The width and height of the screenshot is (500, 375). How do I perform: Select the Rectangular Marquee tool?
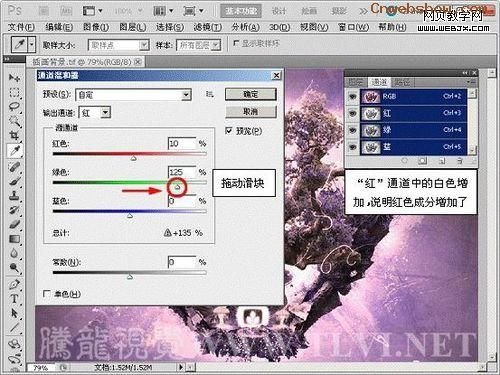[14, 92]
